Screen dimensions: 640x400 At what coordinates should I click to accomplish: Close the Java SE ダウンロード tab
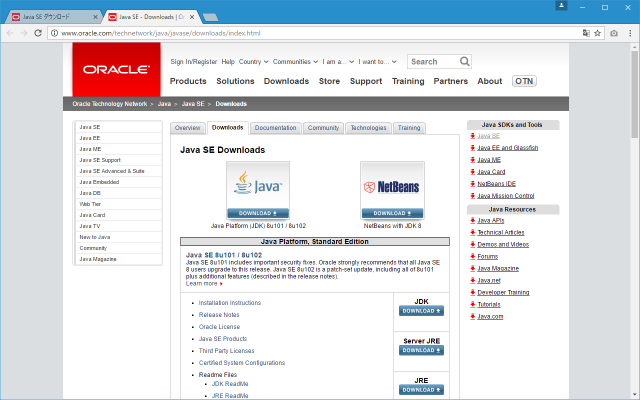point(95,17)
